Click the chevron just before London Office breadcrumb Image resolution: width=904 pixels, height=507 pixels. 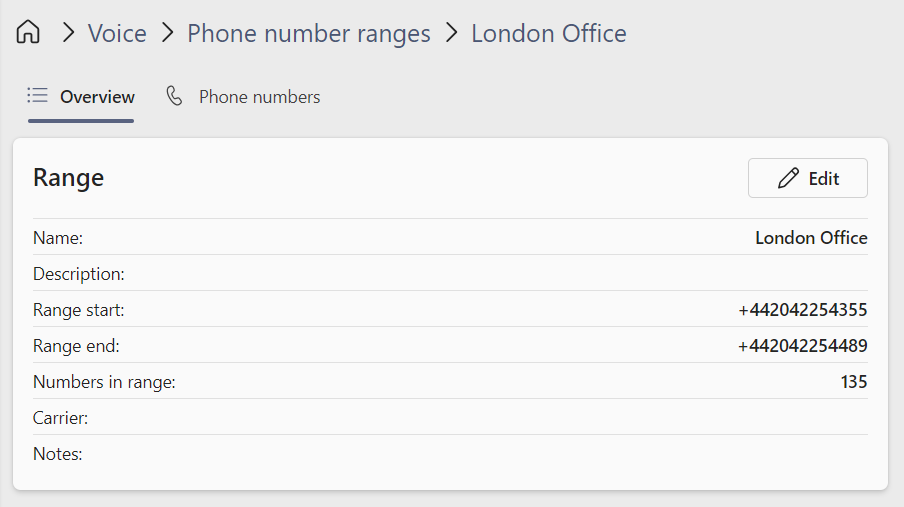[451, 33]
